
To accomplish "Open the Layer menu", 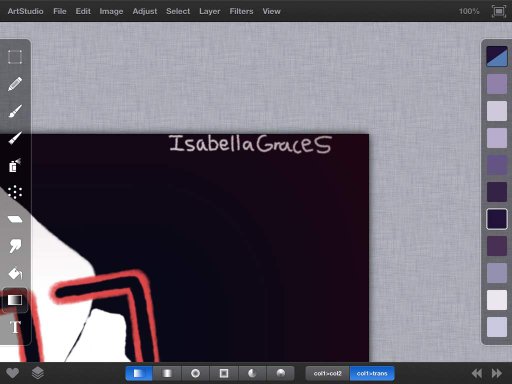I will coord(210,11).
